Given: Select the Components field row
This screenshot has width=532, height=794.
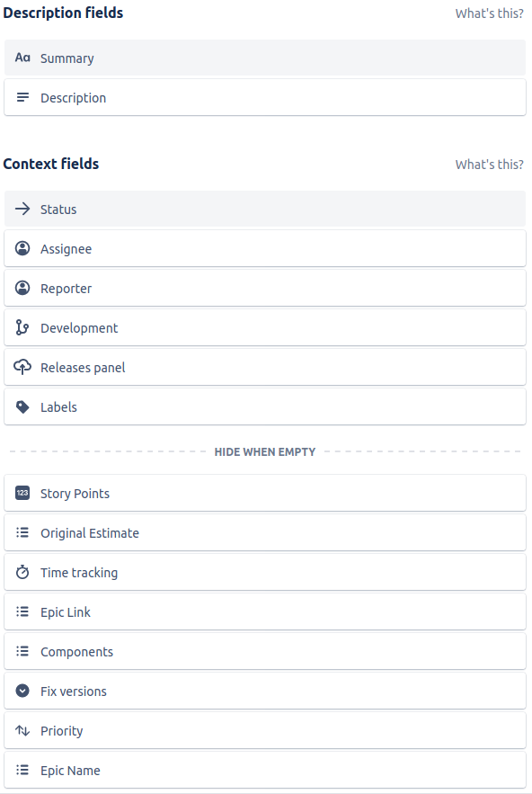Looking at the screenshot, I should pyautogui.click(x=265, y=651).
